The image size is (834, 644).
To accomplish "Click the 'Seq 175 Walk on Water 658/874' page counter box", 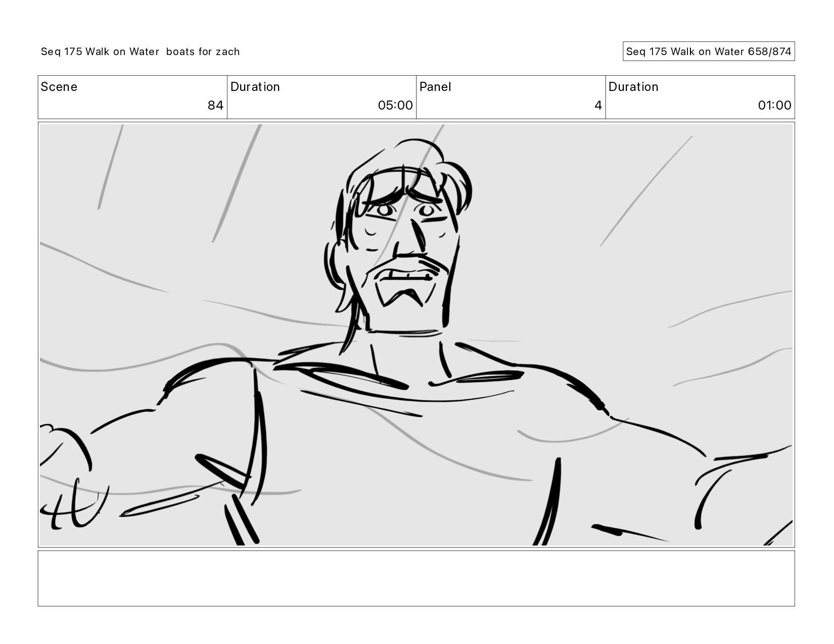I will click(709, 52).
